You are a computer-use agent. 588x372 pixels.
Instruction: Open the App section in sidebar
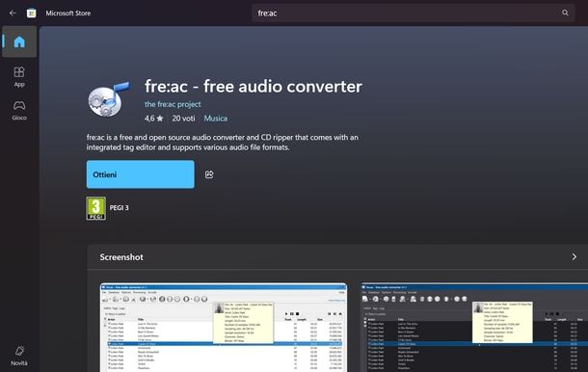[x=19, y=77]
